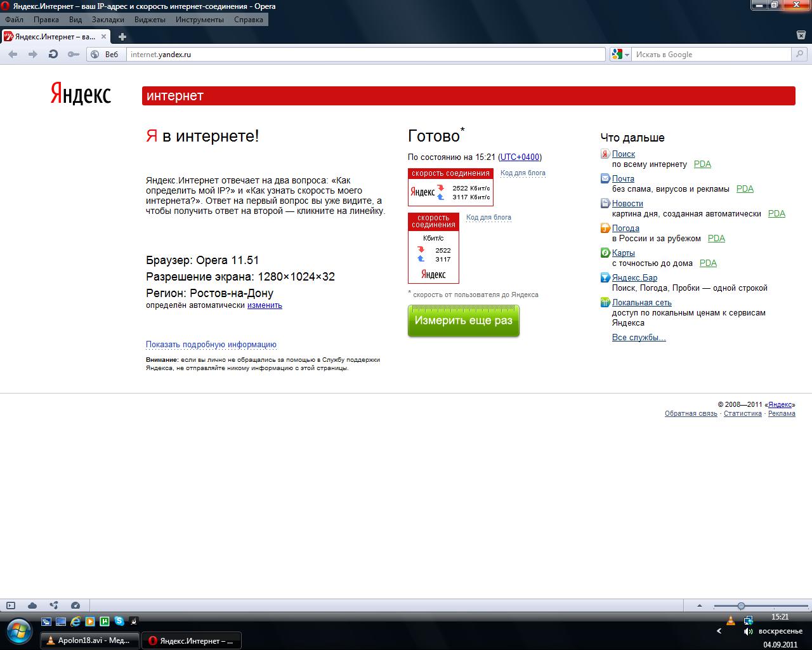Viewport: 812px width, 650px height.
Task: Click the volume speaker tray icon
Action: 748,632
